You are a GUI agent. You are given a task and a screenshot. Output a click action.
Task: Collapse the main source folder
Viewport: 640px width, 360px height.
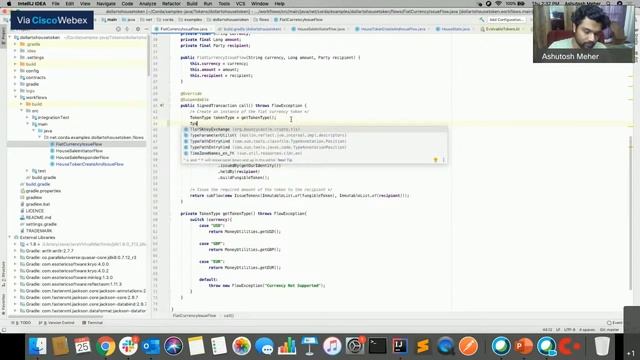28,124
